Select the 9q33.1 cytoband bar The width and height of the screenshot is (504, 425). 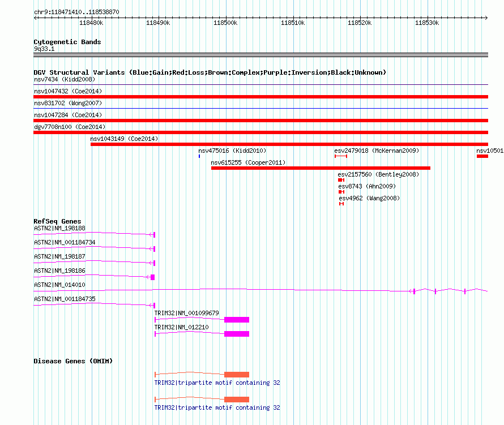coord(260,55)
